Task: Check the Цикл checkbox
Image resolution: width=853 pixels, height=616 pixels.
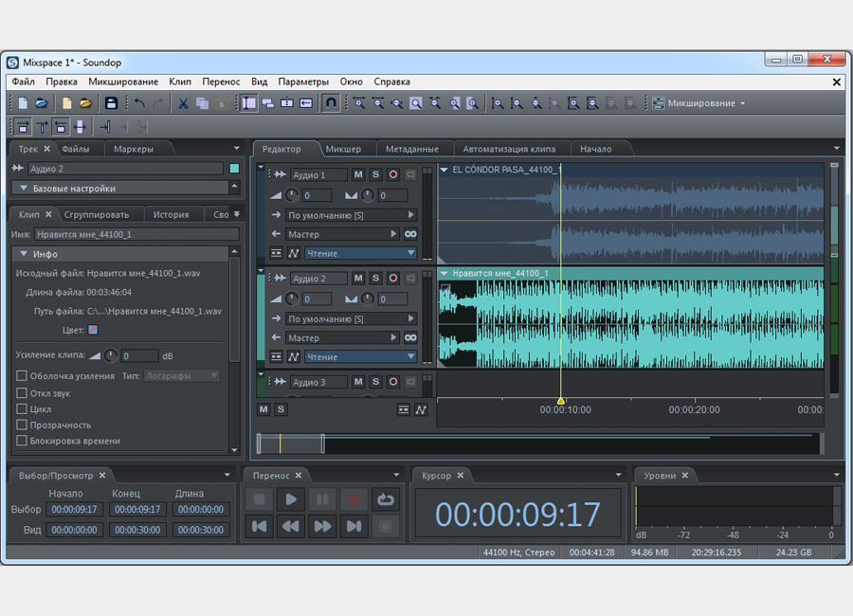Action: tap(22, 408)
